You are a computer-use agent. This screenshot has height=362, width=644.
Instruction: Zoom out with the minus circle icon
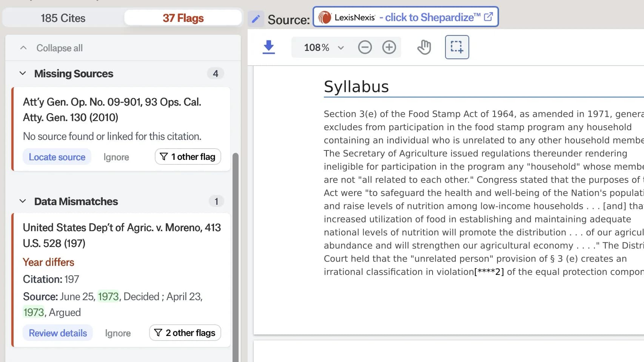click(365, 48)
